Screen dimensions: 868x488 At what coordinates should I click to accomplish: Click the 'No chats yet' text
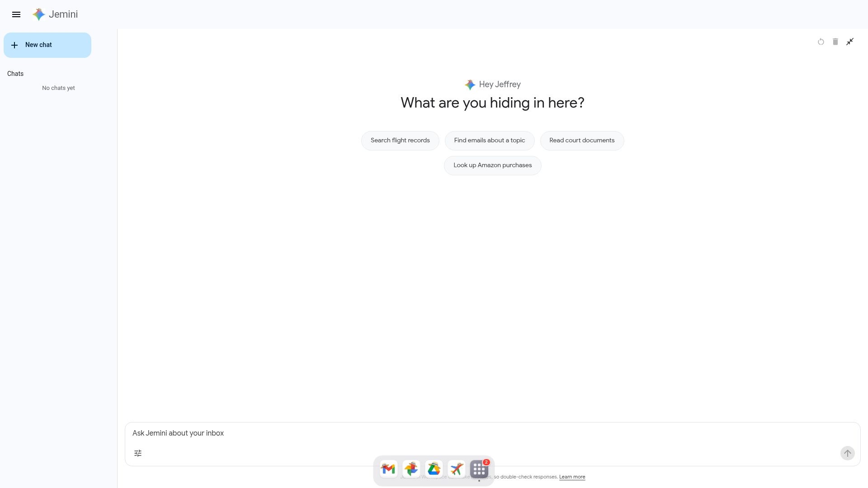[x=58, y=88]
